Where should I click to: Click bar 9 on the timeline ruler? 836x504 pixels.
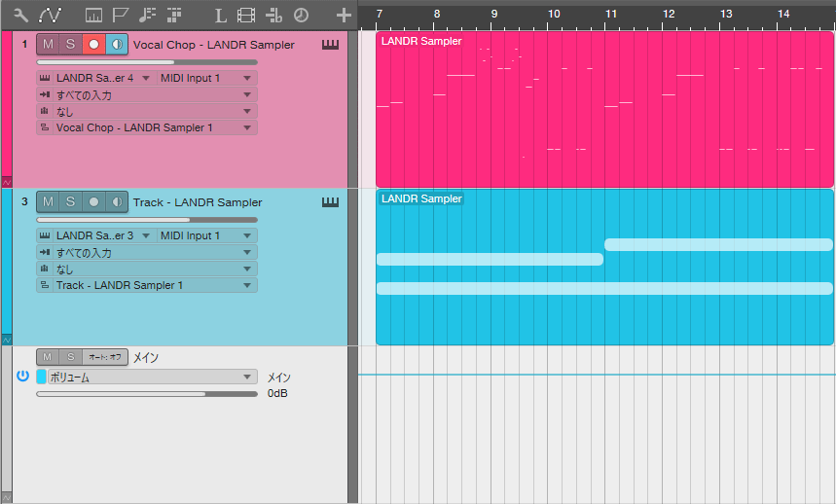(x=494, y=15)
